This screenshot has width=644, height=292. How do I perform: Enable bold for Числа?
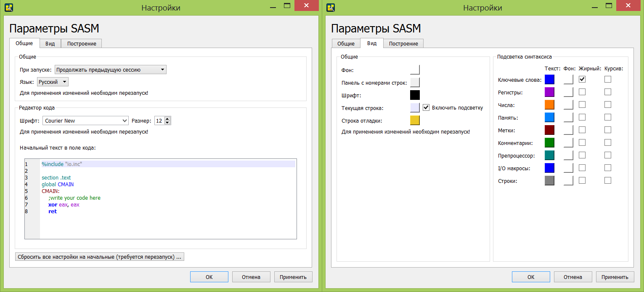[582, 104]
